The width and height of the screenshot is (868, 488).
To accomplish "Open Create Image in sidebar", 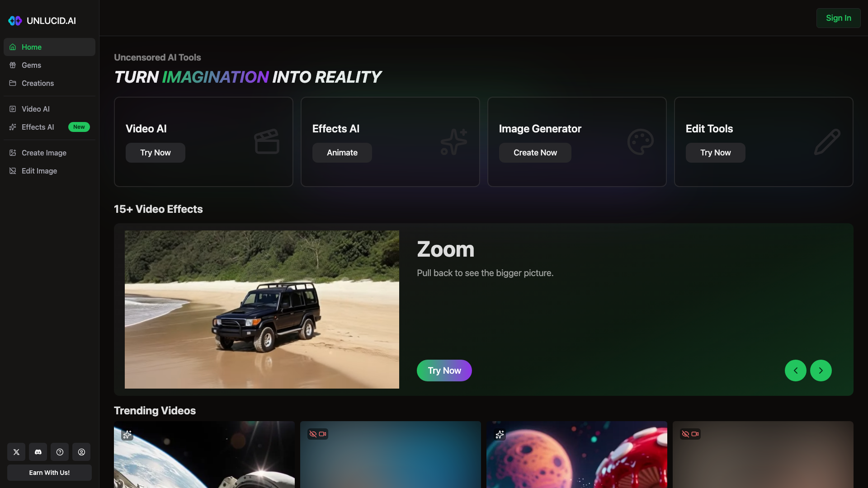I will [x=49, y=153].
